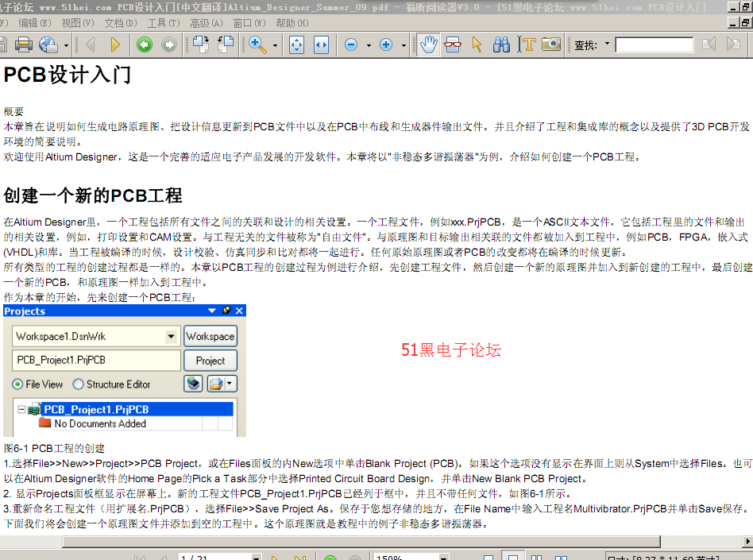This screenshot has height=560, width=753.
Task: Rotate the page clockwise
Action: (x=201, y=44)
